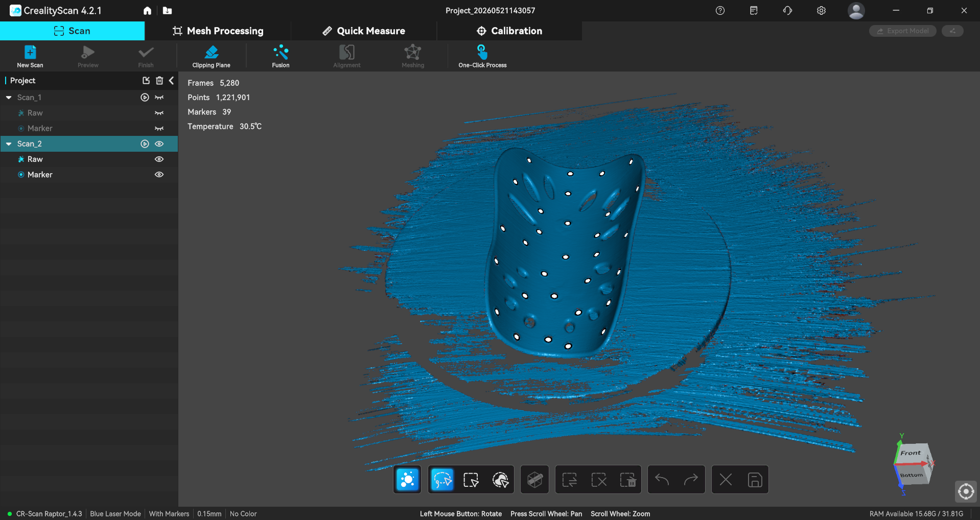Click the 'No Color' status bar text

(x=243, y=513)
